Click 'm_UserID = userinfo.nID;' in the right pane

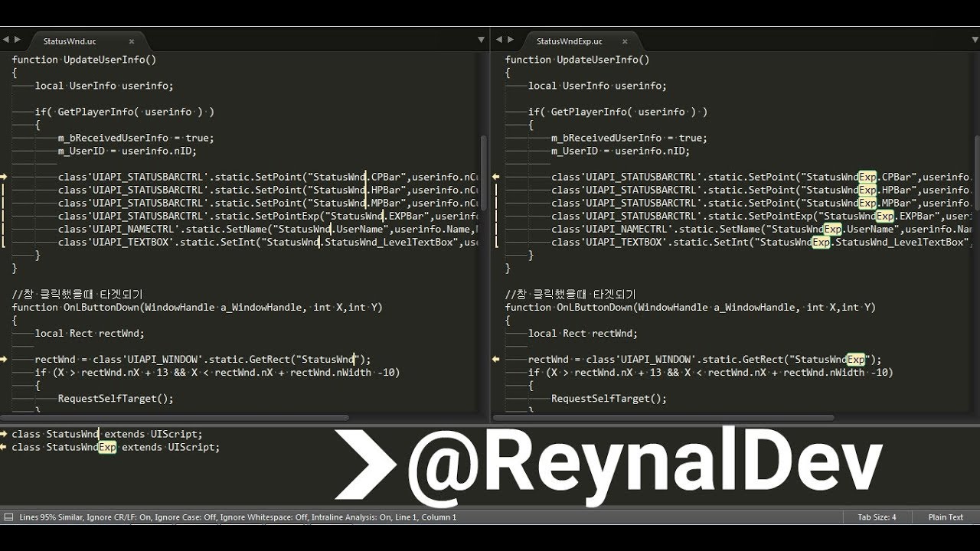(x=620, y=151)
